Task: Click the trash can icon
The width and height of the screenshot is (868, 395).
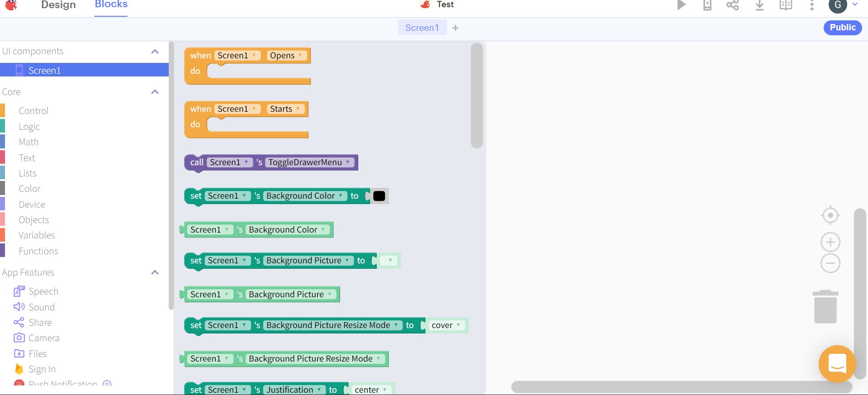Action: coord(825,307)
